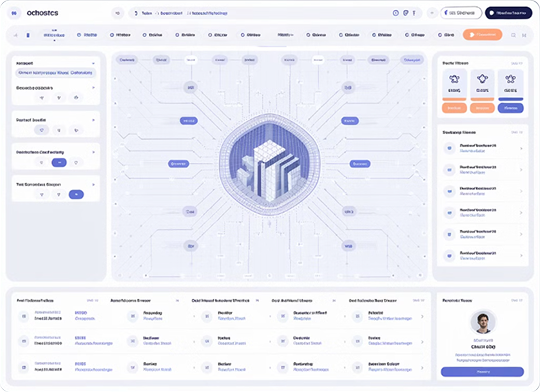540x392 pixels.
Task: Expand the topmost sidebar dropdown with the chevron
Action: [94, 63]
